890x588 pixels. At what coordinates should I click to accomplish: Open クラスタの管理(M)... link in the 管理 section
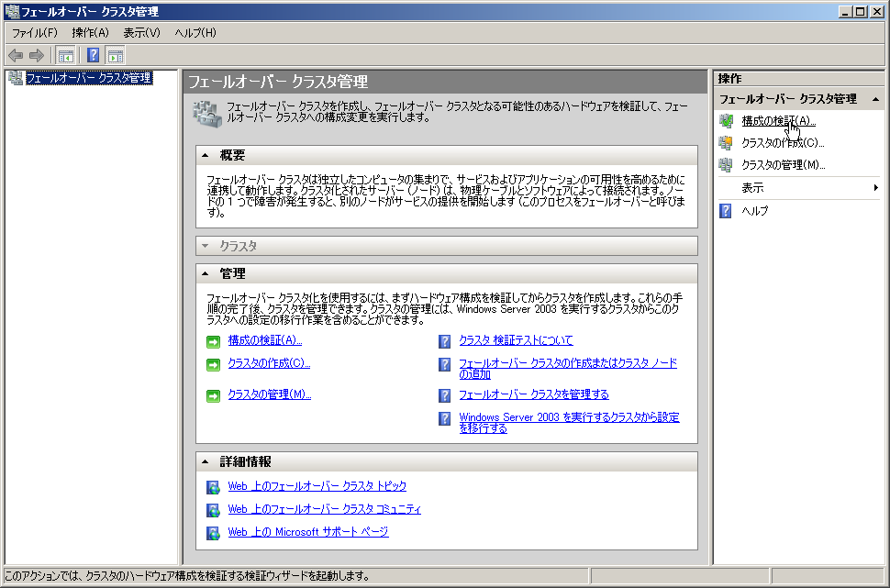270,394
